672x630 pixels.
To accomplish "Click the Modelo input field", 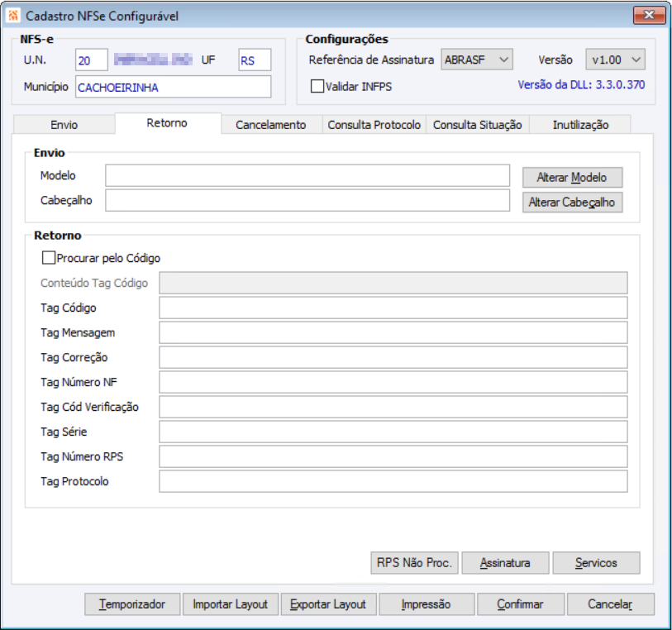I will click(x=307, y=176).
